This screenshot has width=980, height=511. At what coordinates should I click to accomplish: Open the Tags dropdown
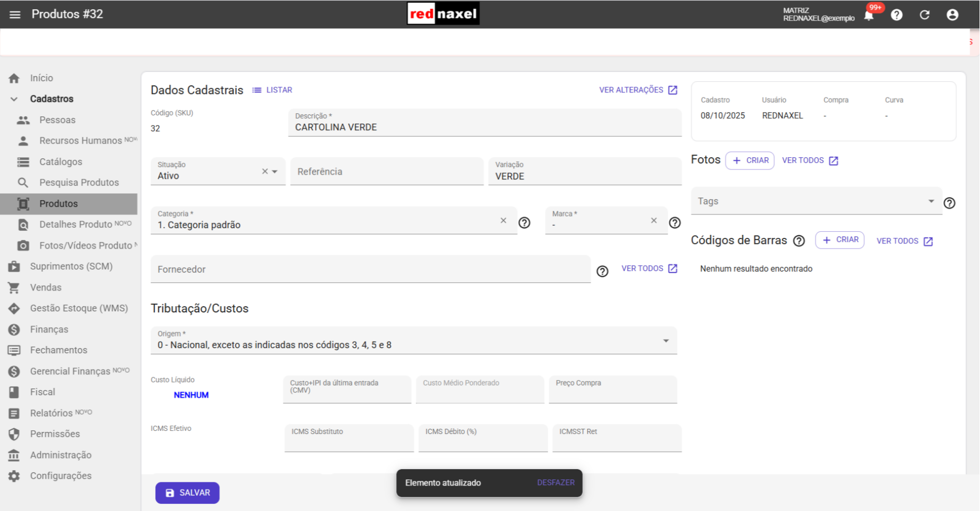click(x=817, y=201)
